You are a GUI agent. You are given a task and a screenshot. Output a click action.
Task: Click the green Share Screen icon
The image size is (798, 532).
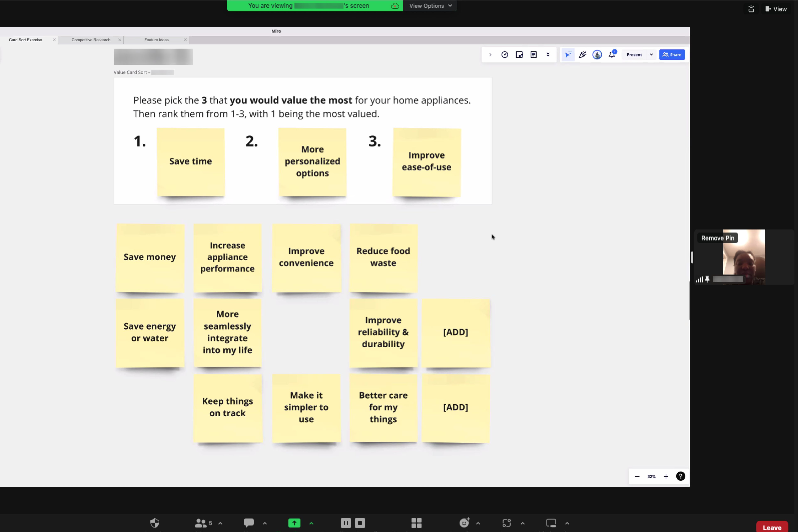[x=294, y=523]
